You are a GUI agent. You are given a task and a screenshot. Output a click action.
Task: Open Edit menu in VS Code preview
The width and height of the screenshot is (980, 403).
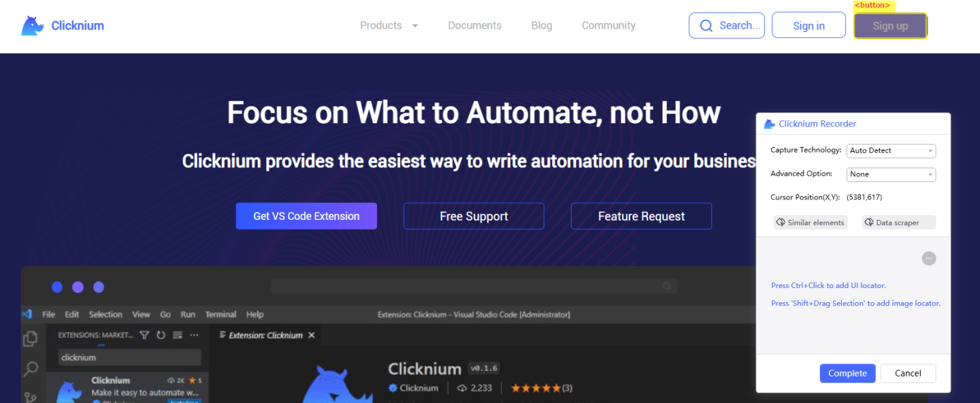72,315
